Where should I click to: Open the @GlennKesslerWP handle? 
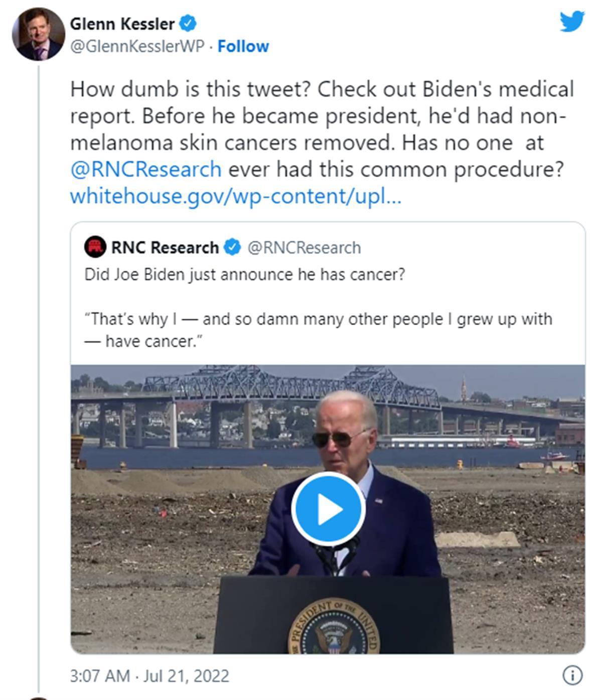[137, 46]
